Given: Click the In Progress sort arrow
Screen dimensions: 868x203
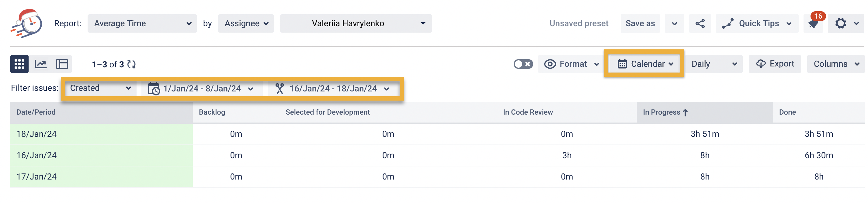Looking at the screenshot, I should (x=685, y=112).
